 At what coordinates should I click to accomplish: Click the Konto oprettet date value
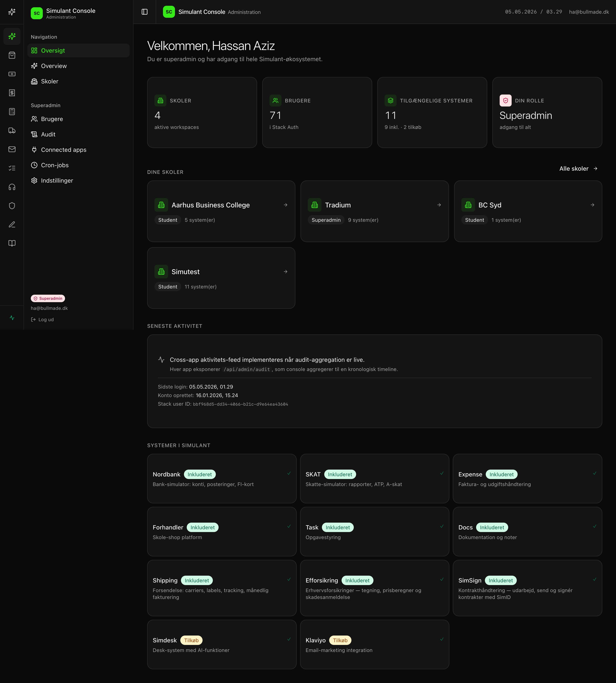[x=217, y=395]
